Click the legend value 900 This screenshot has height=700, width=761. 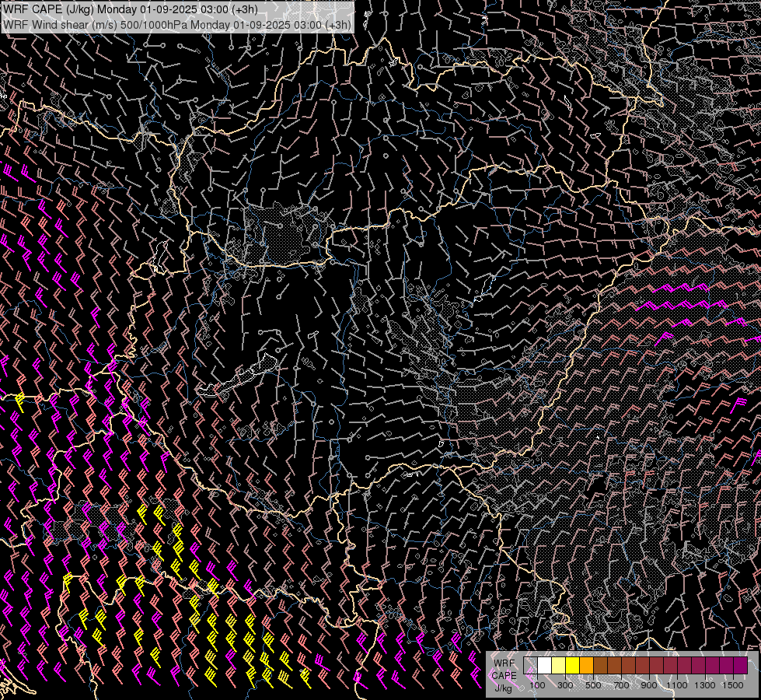click(649, 685)
